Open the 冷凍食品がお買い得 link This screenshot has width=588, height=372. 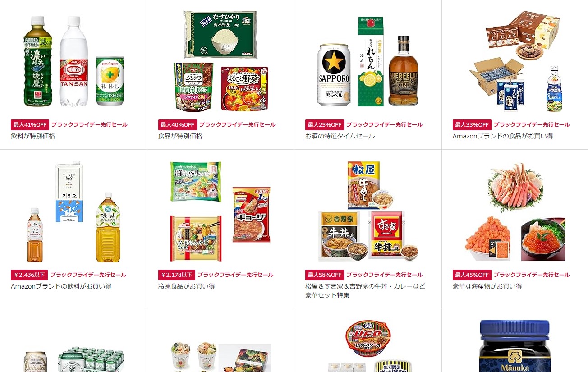(186, 286)
